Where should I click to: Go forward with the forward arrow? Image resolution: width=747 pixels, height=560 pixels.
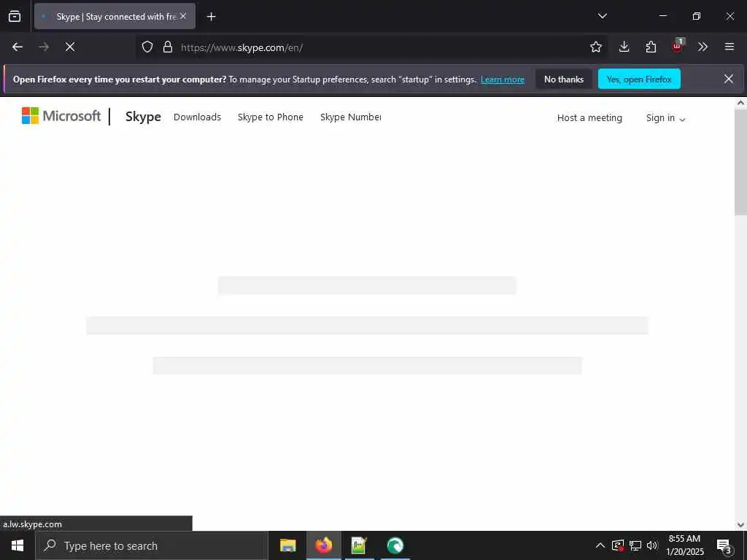pyautogui.click(x=44, y=47)
